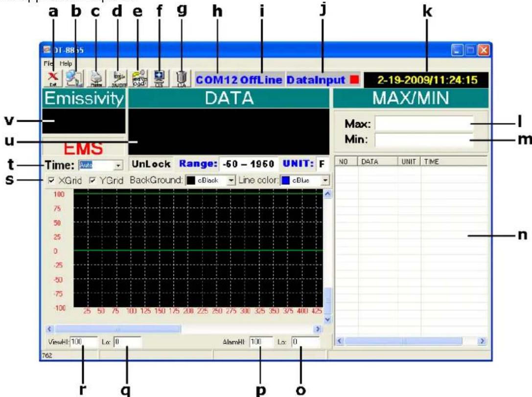Click the chart's vertical scrollbar down arrow
The image size is (532, 397).
(328, 319)
